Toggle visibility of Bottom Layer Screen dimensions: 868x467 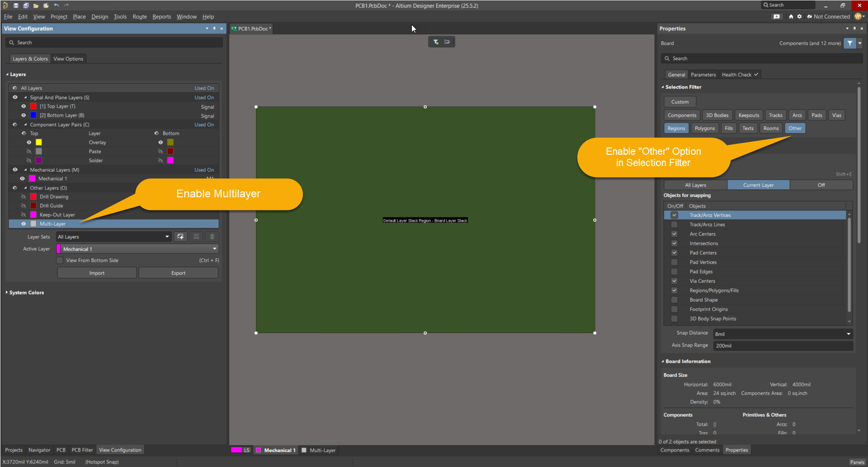(x=24, y=115)
